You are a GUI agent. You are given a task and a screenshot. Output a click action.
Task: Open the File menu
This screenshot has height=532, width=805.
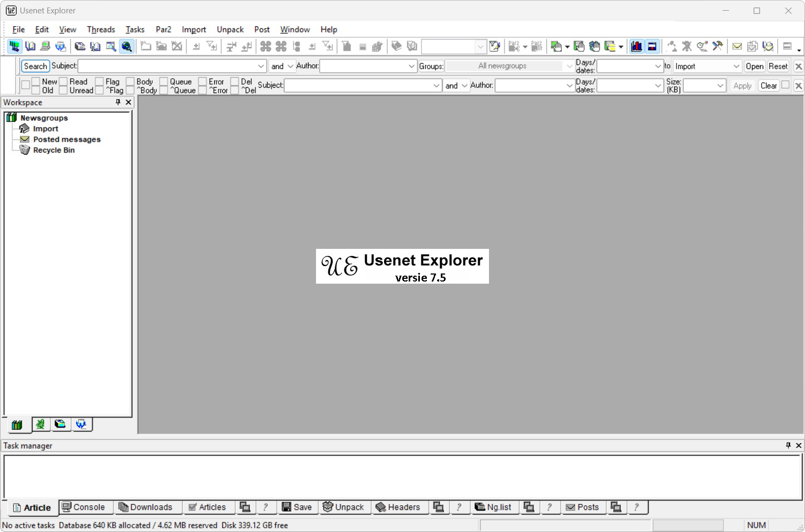18,29
